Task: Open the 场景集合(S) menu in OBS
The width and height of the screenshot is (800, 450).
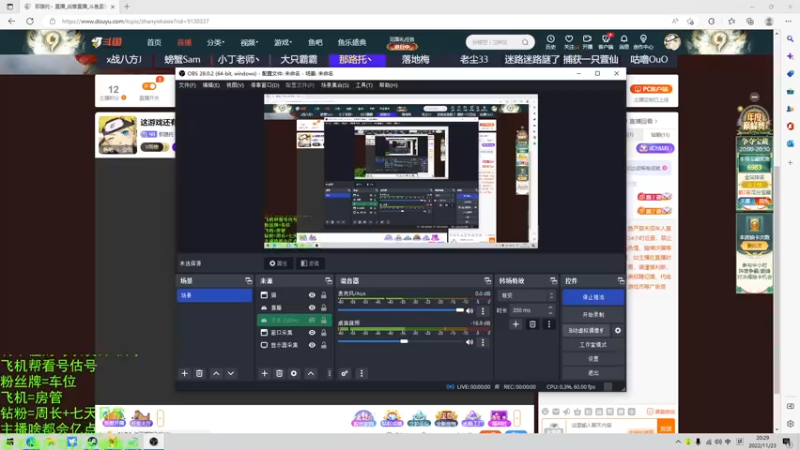Action: 335,85
